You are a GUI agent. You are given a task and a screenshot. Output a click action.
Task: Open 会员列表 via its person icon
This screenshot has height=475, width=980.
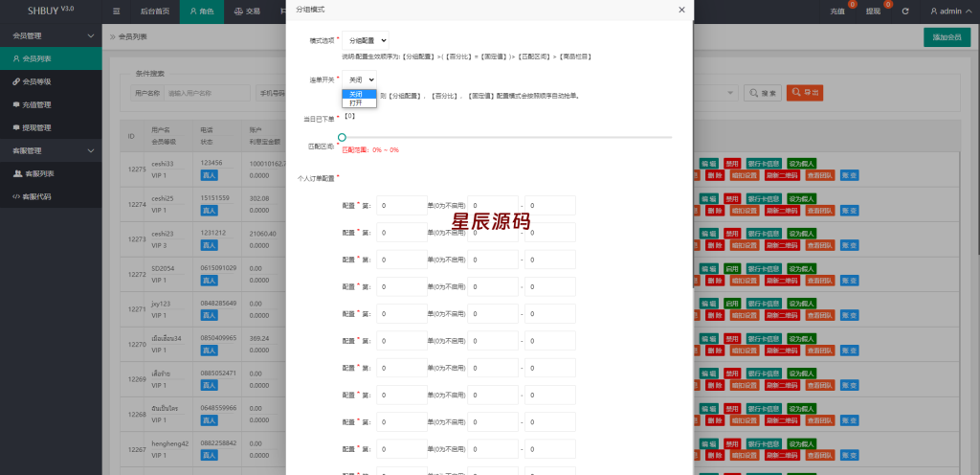[16, 58]
